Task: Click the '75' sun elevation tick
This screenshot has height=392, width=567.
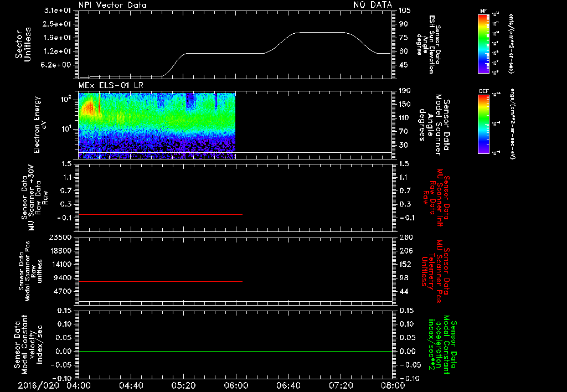Action: coord(403,38)
